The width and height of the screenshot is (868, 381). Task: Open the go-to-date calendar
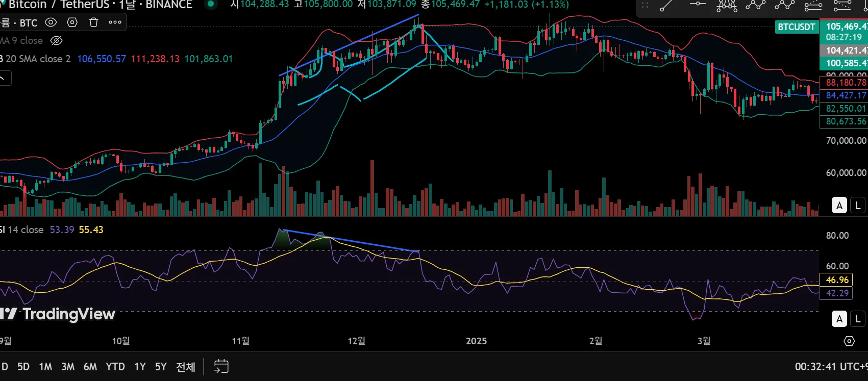point(221,366)
